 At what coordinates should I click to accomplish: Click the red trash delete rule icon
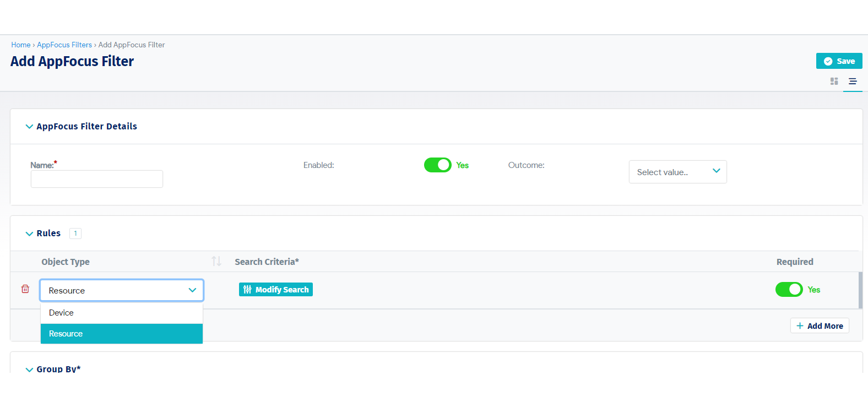pos(25,289)
